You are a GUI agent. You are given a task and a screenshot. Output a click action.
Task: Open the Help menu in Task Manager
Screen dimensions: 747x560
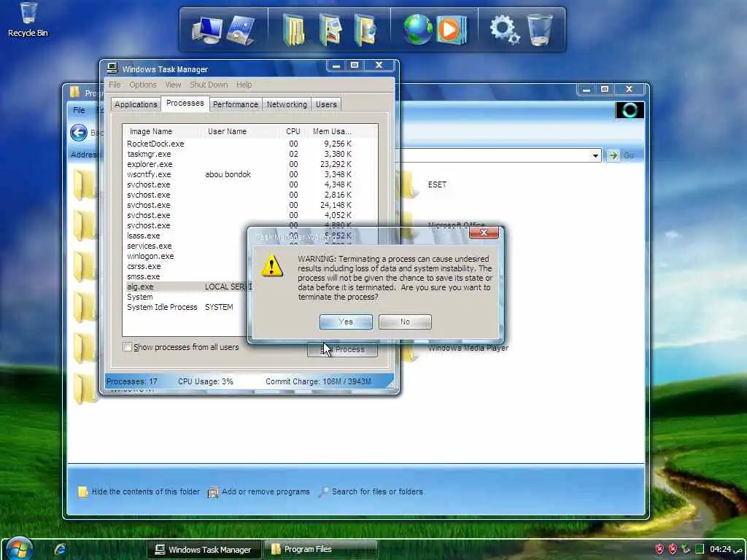[244, 85]
